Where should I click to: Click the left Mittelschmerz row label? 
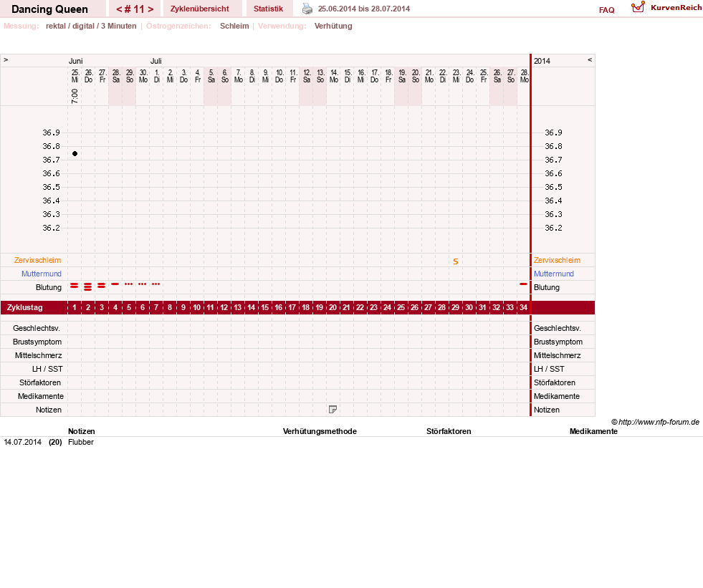pyautogui.click(x=38, y=355)
